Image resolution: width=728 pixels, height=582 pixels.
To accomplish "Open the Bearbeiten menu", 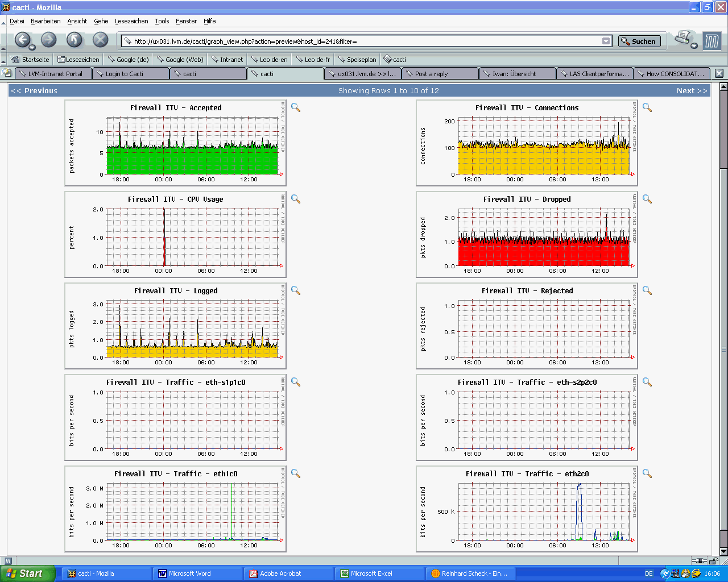I will (45, 21).
